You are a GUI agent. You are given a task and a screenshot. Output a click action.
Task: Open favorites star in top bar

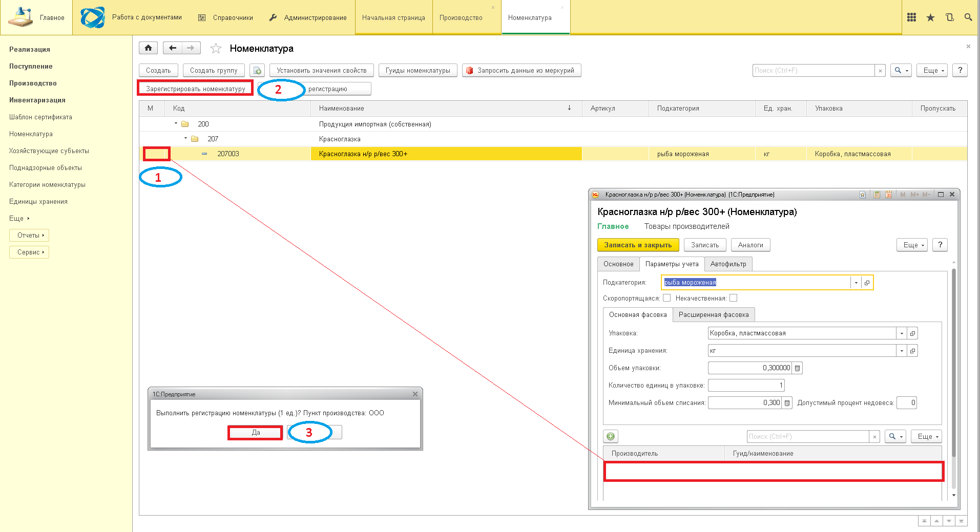coord(930,17)
